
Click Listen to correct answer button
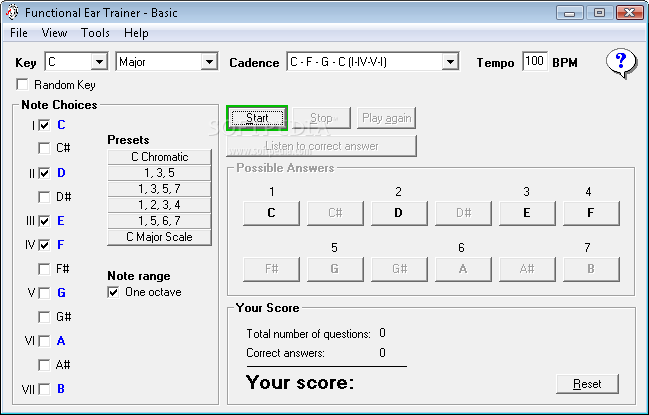click(322, 146)
